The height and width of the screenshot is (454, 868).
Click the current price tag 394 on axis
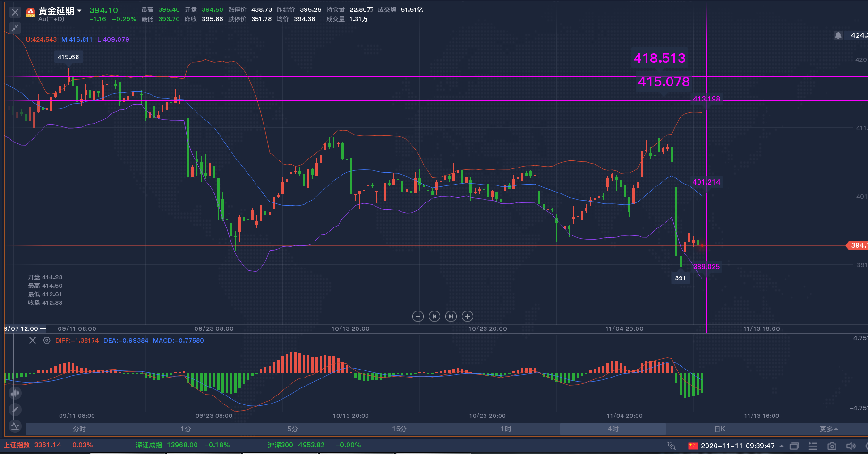pyautogui.click(x=857, y=245)
